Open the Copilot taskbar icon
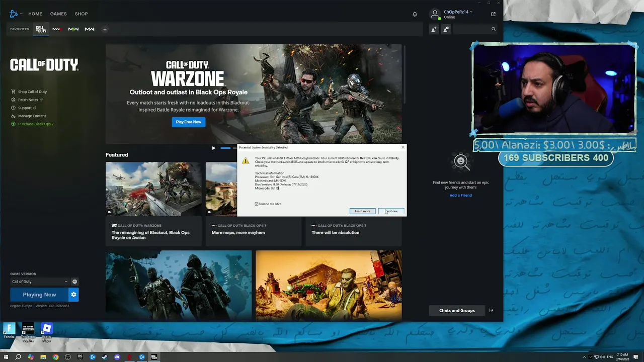Screen dimensions: 644x362 (31, 357)
